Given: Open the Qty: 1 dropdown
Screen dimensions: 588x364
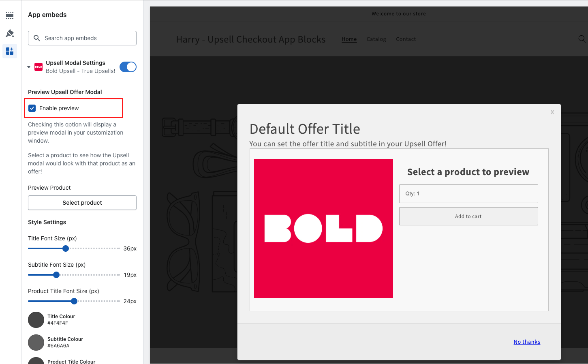Looking at the screenshot, I should [468, 193].
